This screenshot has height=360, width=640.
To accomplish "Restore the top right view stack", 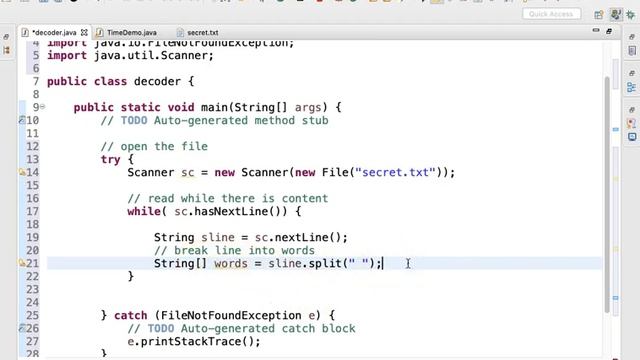I will (632, 37).
